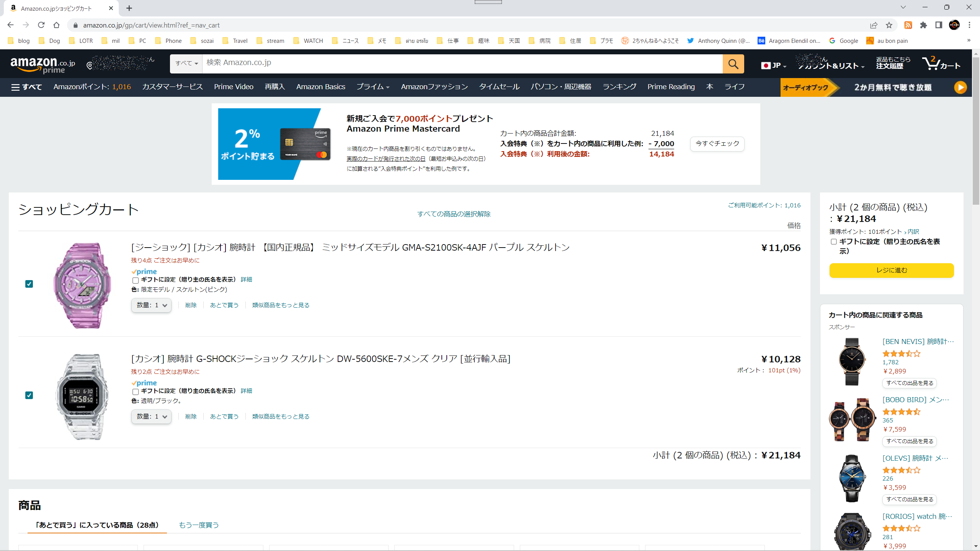Bookmark this page with star icon

tap(889, 25)
